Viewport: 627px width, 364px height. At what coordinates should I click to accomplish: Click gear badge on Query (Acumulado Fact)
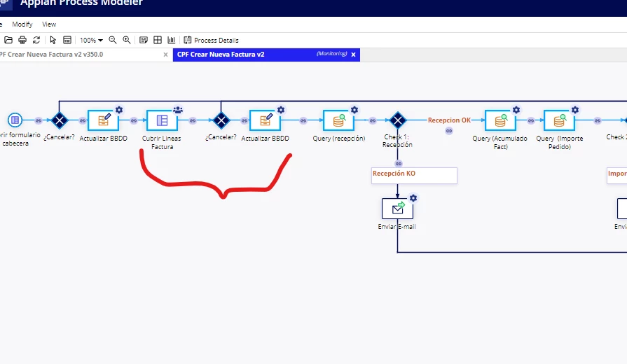[x=516, y=110]
